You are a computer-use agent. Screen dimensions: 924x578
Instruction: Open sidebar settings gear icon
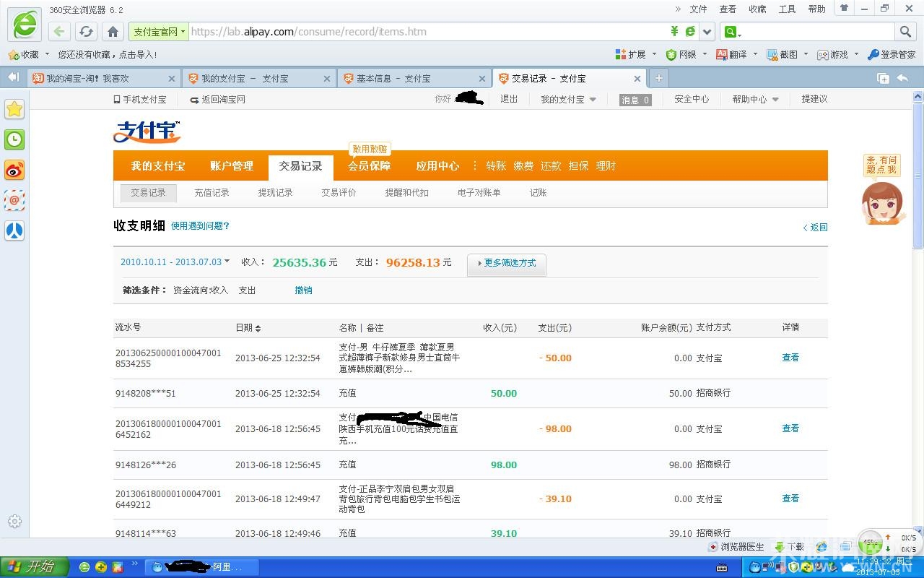[14, 521]
